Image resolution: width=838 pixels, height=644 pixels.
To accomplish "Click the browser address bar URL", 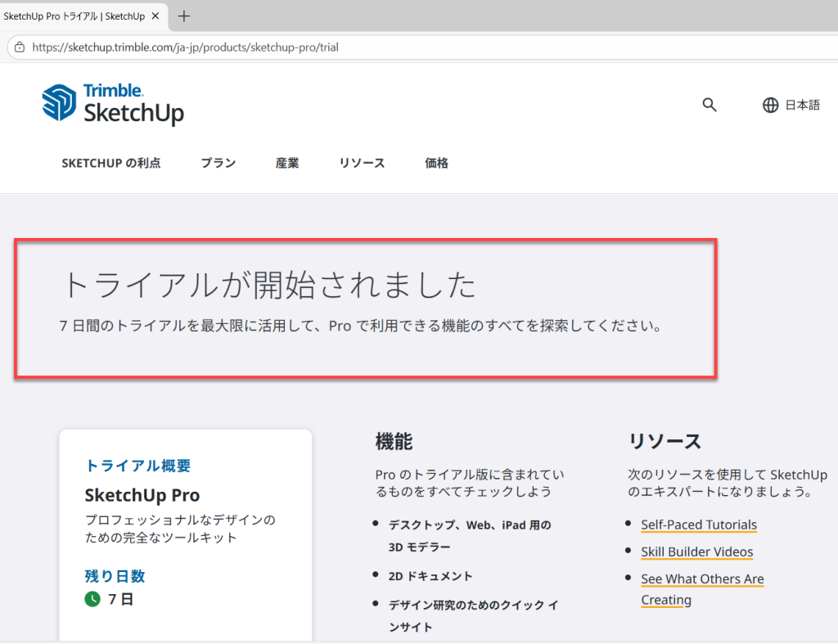I will (185, 47).
